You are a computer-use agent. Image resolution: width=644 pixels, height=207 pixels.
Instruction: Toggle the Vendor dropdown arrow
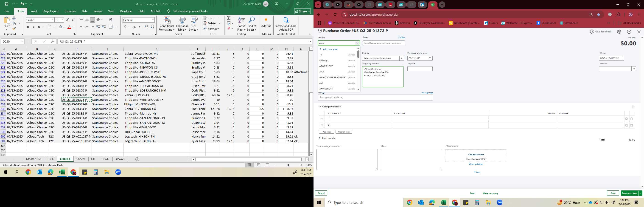point(357,43)
